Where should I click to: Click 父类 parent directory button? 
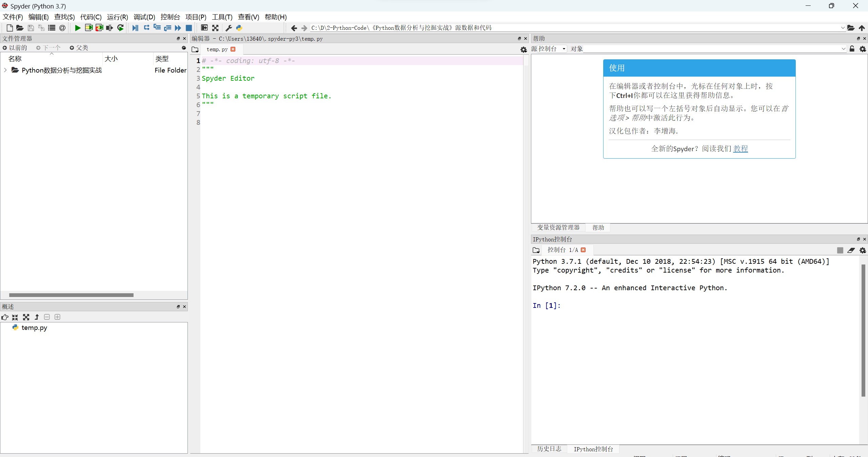pos(79,48)
